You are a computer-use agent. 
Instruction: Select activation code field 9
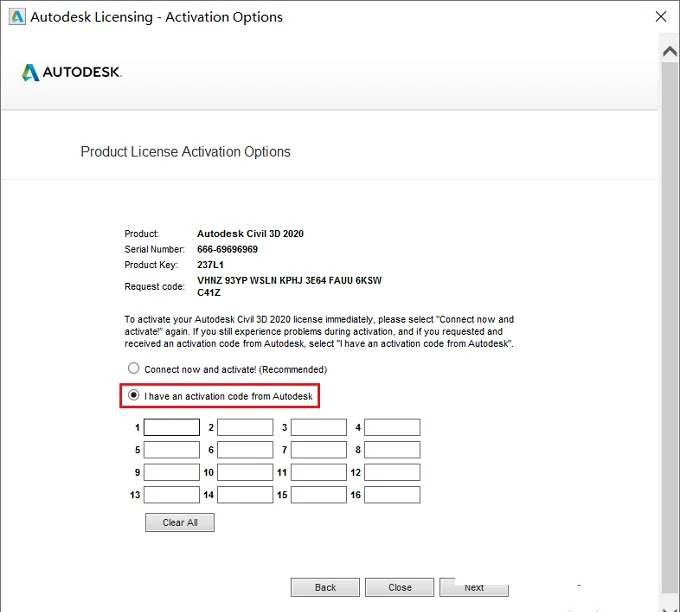172,472
